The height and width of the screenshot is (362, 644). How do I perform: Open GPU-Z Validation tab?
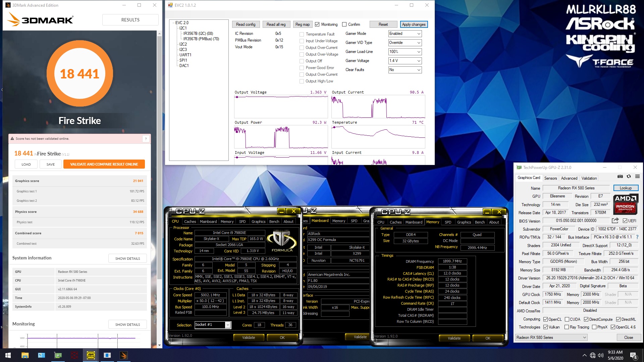589,178
